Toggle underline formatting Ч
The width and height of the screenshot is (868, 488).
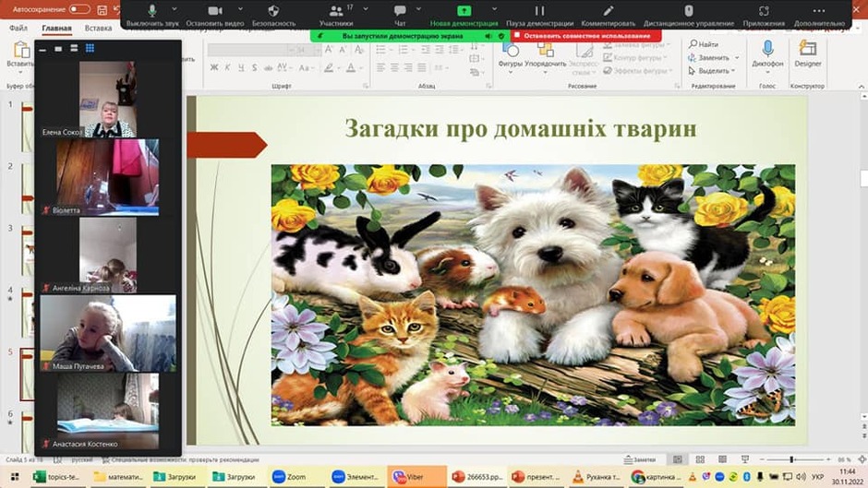point(241,67)
